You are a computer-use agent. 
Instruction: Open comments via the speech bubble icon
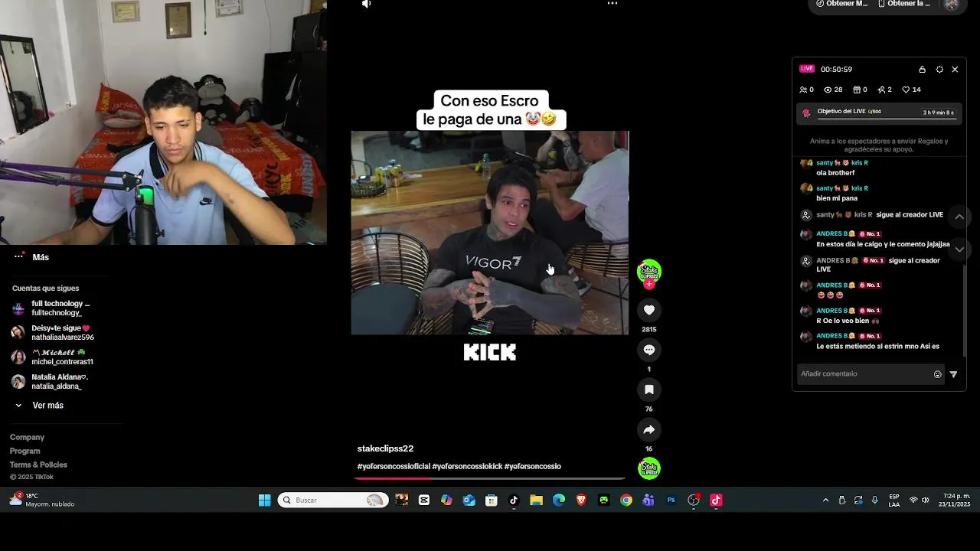[649, 350]
